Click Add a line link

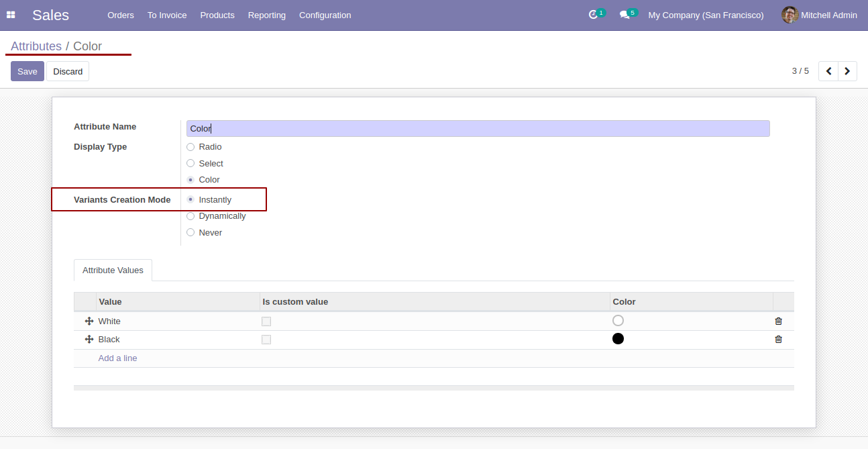[x=117, y=358]
